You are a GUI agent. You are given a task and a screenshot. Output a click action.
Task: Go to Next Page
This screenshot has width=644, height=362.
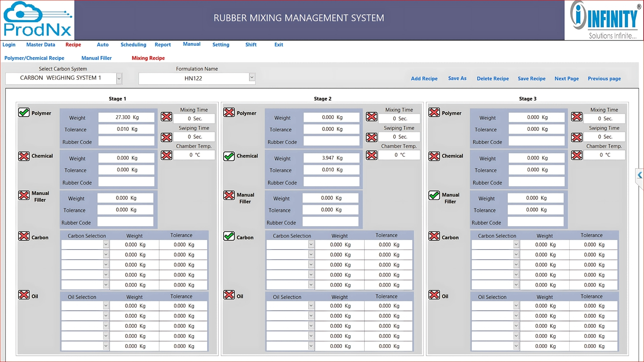(567, 78)
